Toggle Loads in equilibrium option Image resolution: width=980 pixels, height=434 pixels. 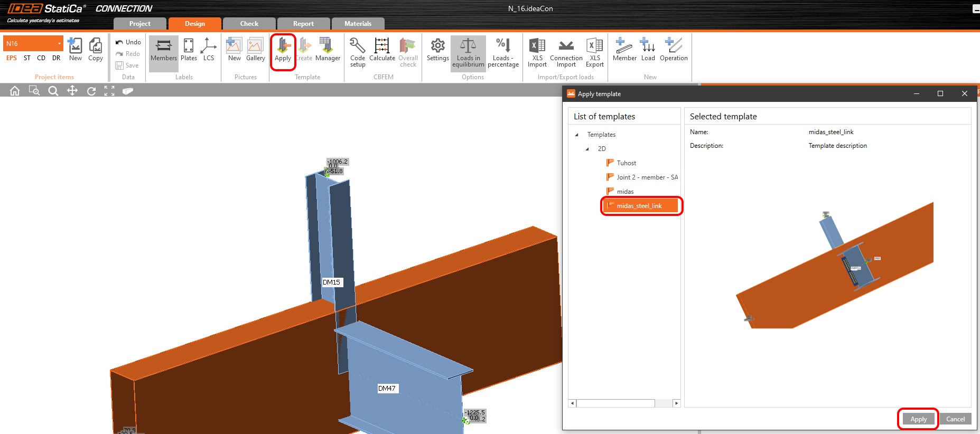[x=468, y=52]
